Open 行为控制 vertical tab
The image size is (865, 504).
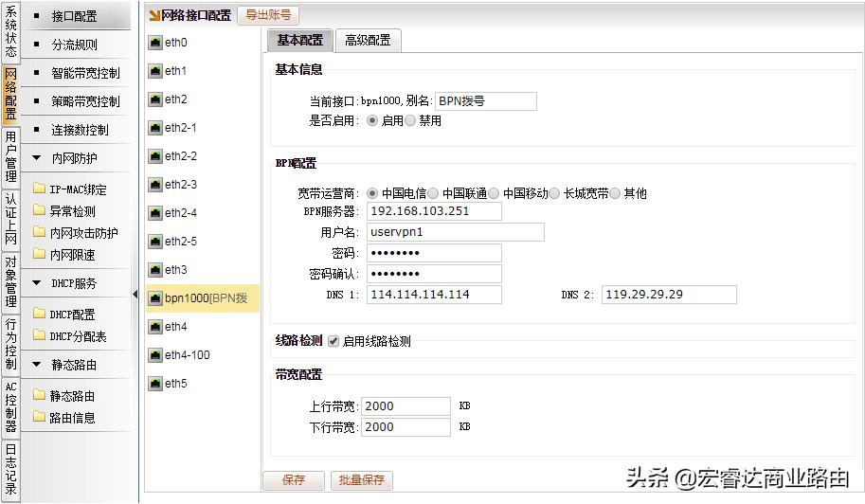click(10, 344)
